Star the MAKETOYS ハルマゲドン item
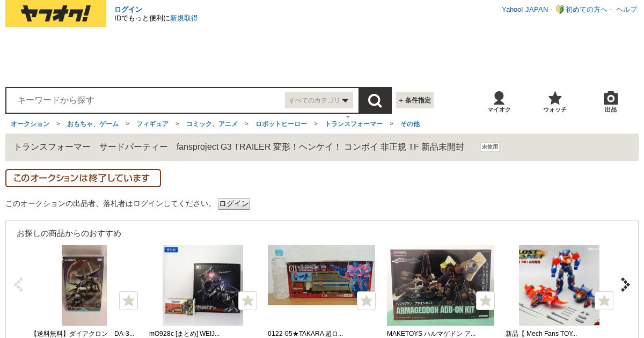 point(486,301)
